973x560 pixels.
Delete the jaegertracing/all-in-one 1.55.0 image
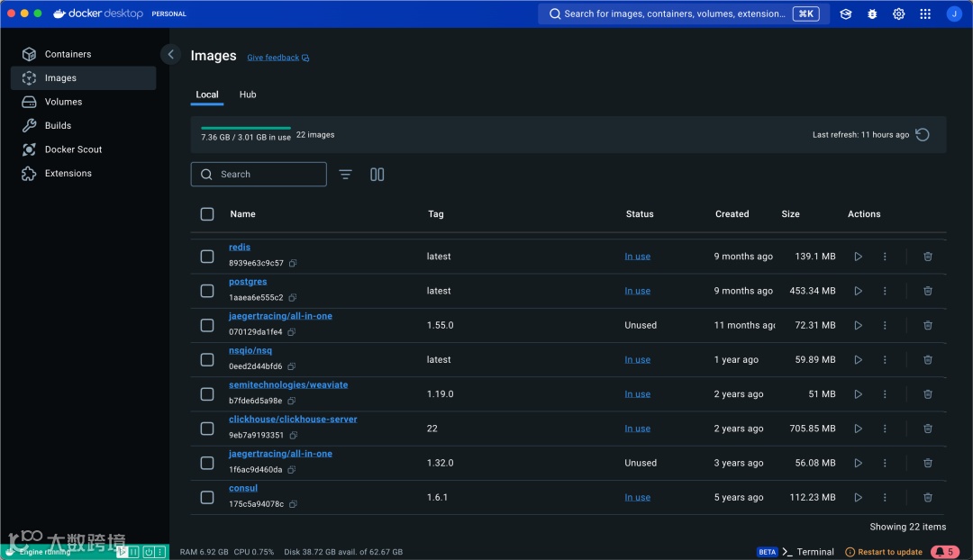click(x=928, y=325)
